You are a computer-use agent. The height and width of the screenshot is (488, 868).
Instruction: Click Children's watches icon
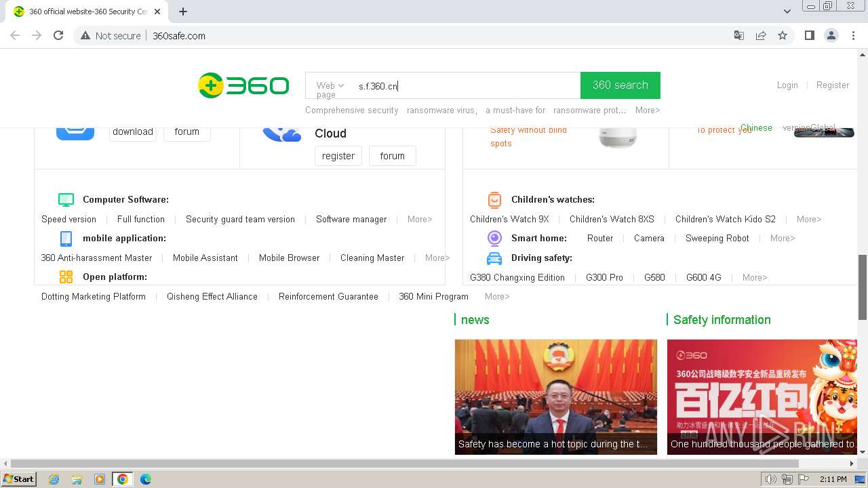coord(494,199)
